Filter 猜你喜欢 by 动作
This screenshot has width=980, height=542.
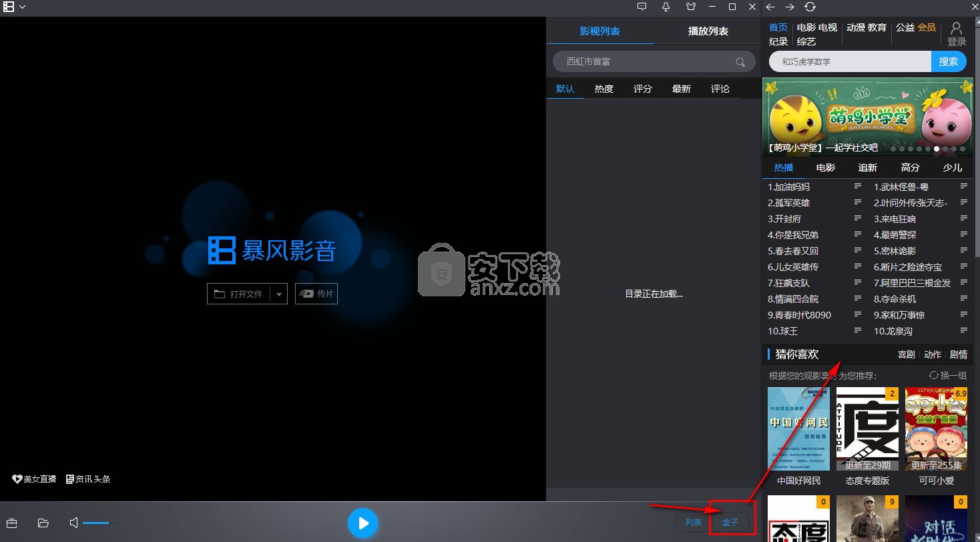933,354
